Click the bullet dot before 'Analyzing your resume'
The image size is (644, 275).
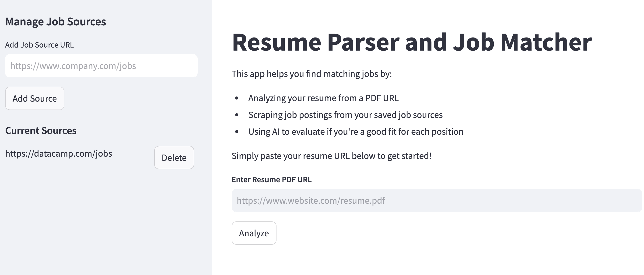(237, 98)
